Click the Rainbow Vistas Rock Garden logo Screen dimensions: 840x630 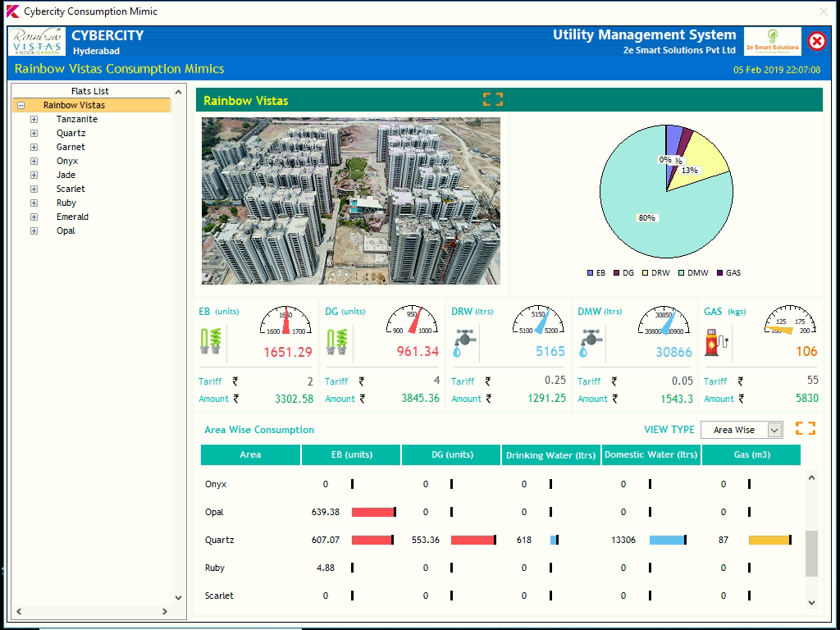[37, 41]
